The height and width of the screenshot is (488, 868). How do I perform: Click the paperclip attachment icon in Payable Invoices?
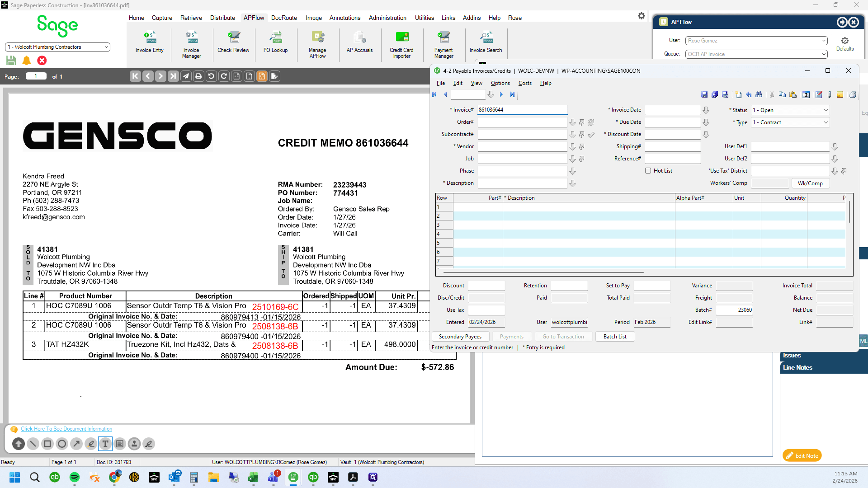829,95
